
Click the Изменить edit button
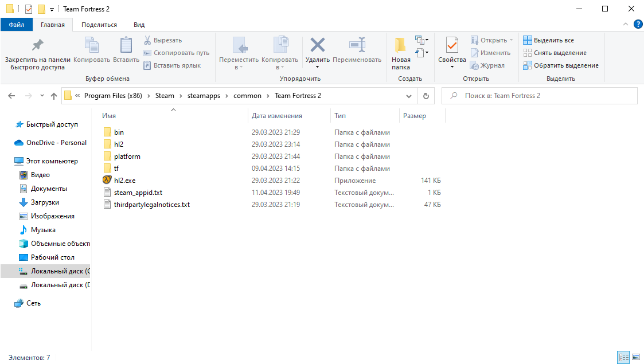490,53
